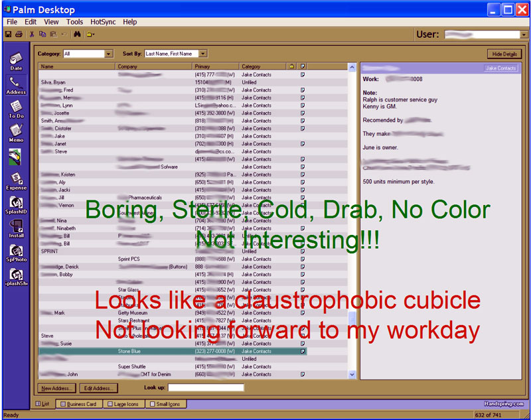
Task: Click the Undo arrow icon
Action: point(64,35)
